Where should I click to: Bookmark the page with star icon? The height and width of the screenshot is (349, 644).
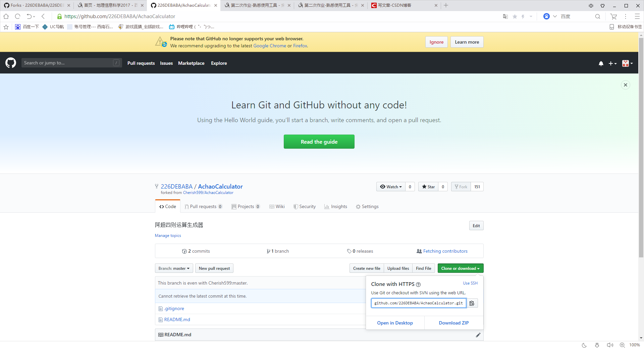pyautogui.click(x=515, y=16)
